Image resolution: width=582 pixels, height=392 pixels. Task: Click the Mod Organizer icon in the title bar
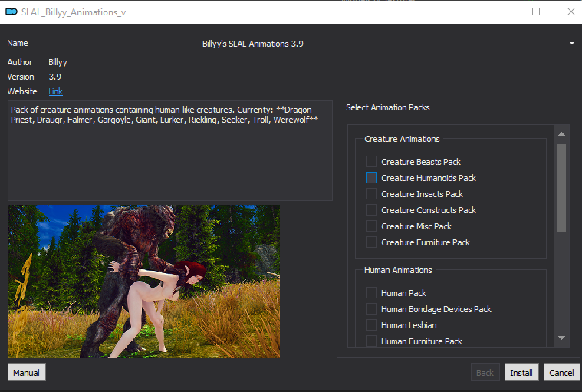pyautogui.click(x=12, y=12)
